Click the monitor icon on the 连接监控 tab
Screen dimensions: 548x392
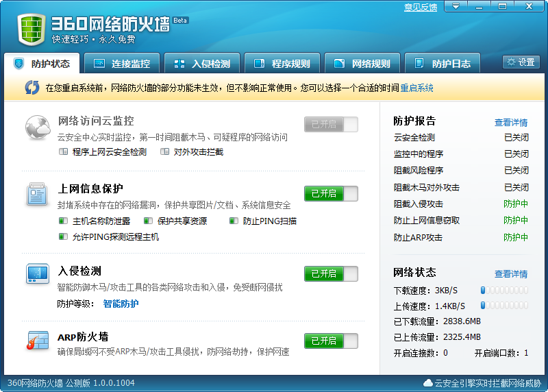click(99, 63)
